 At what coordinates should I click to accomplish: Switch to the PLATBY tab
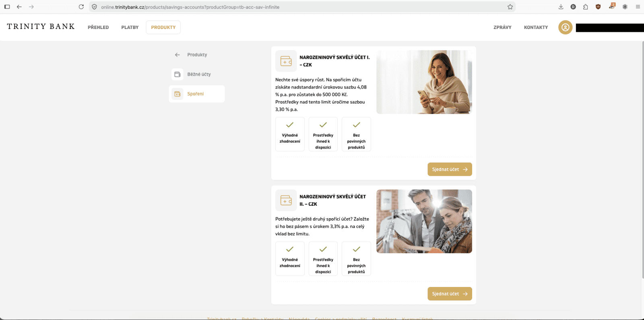(130, 27)
